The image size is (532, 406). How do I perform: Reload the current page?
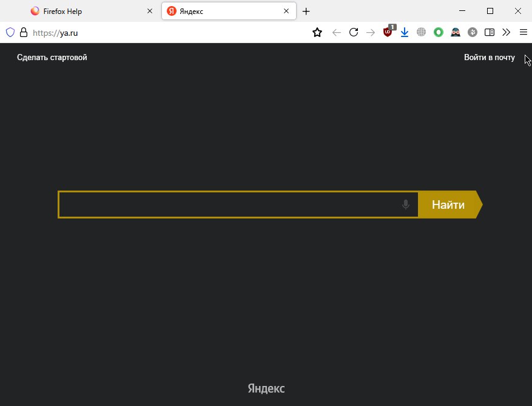[354, 32]
